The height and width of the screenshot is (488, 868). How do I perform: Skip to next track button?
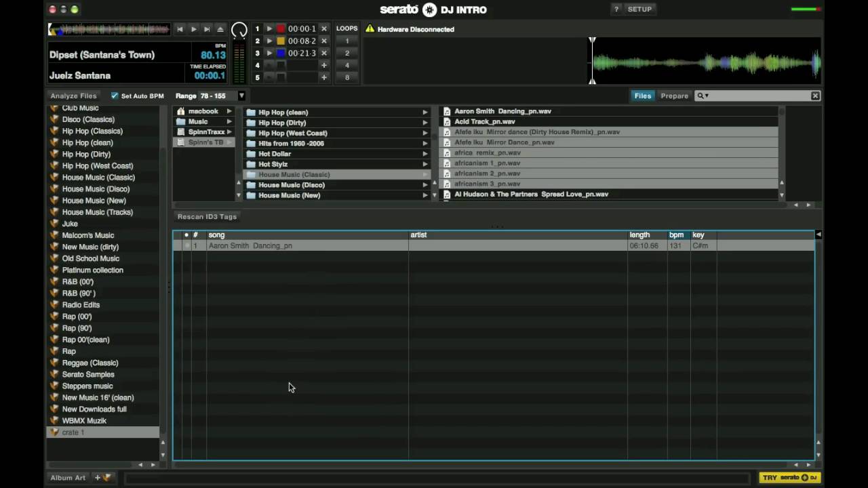coord(207,29)
